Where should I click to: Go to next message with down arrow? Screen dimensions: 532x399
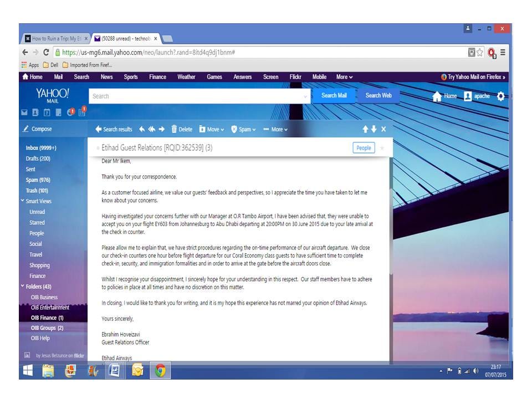point(374,129)
